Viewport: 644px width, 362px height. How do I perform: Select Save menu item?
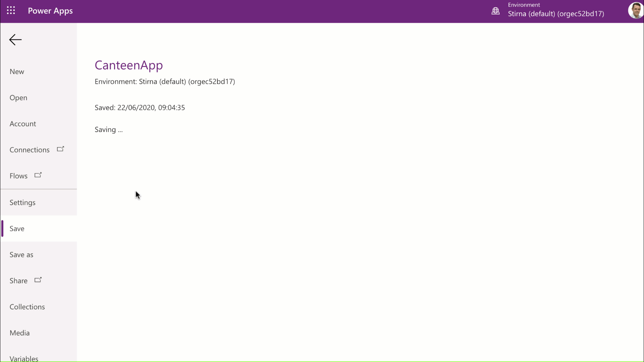pos(39,229)
